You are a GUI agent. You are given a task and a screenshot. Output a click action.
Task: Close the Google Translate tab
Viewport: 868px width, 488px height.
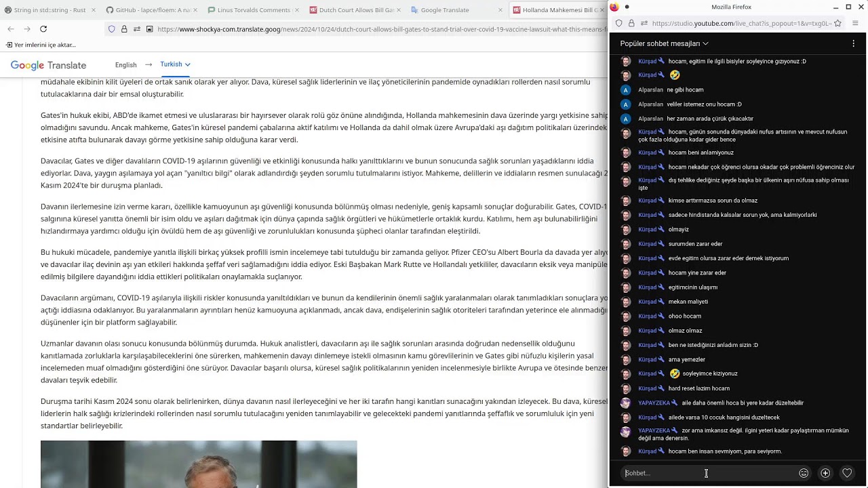[x=500, y=10]
